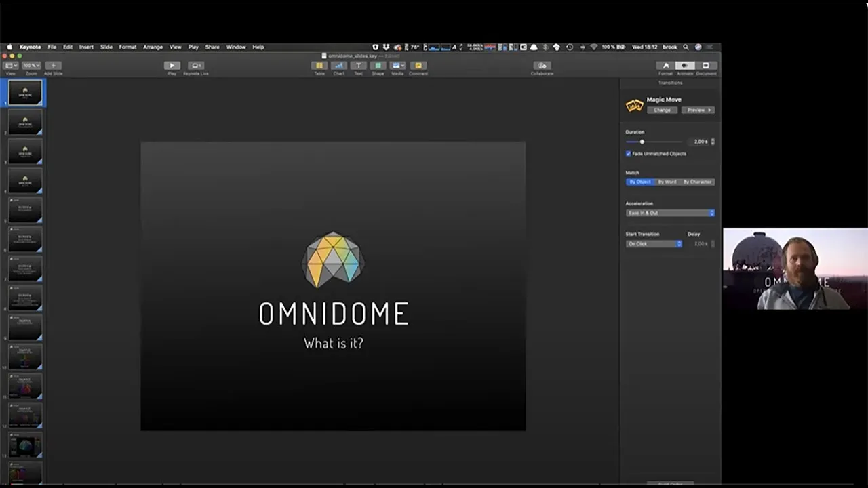Click the Time Machine menu bar icon
Viewport: 868px width, 488px height.
point(570,47)
